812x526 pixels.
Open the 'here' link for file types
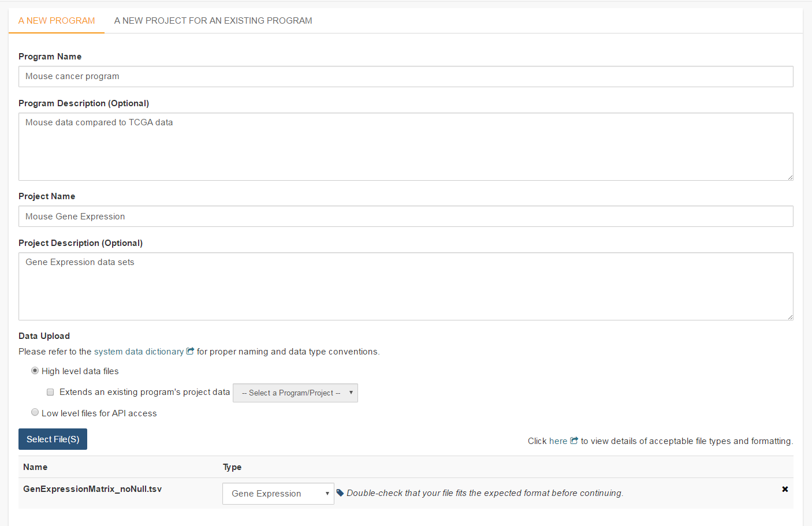[558, 441]
